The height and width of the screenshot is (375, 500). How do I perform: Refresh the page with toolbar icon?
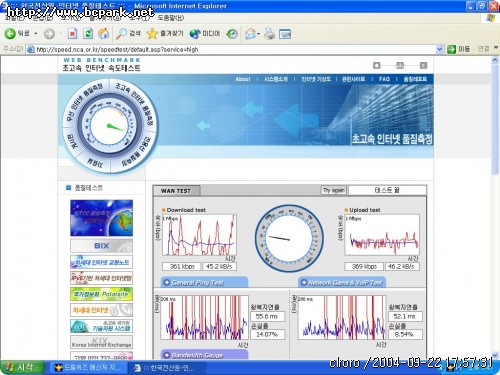[88, 33]
